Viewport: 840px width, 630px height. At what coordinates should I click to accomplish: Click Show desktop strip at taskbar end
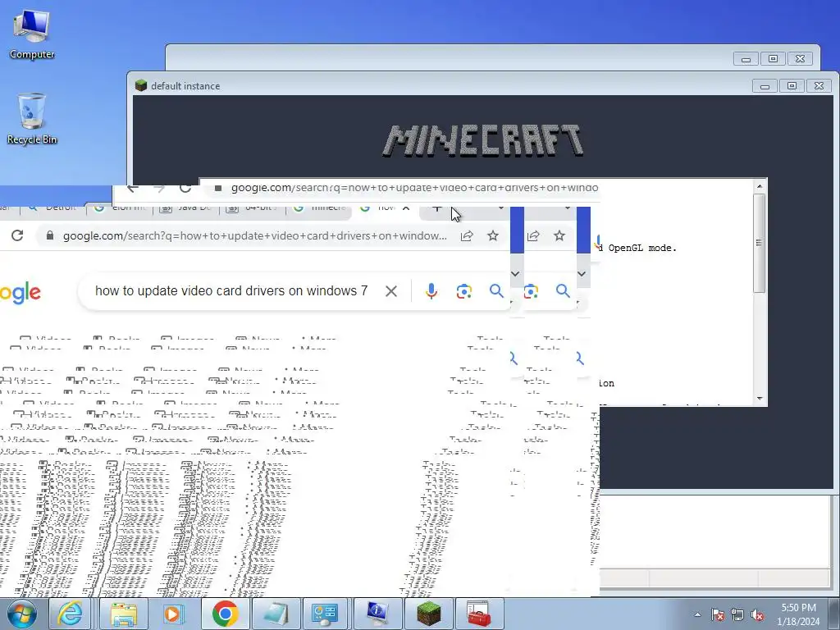(x=834, y=614)
